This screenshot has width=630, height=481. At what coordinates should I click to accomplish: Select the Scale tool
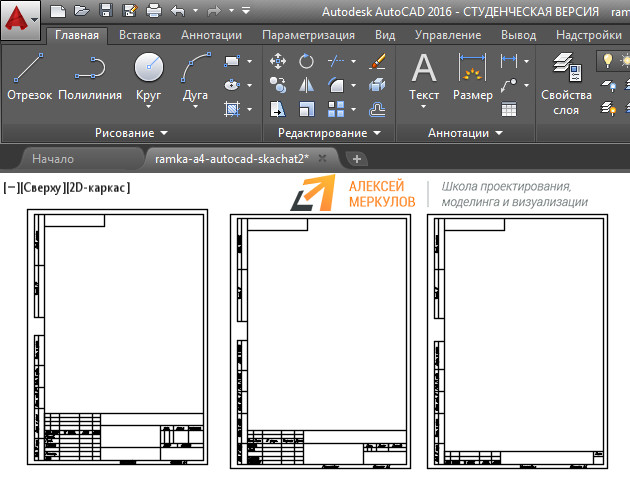(x=307, y=109)
